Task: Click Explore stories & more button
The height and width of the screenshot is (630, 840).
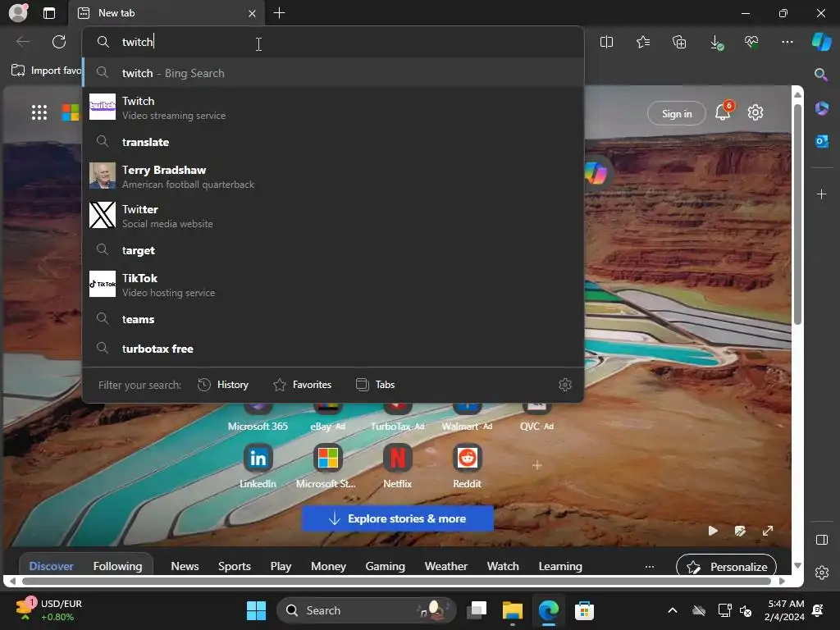Action: pyautogui.click(x=398, y=518)
